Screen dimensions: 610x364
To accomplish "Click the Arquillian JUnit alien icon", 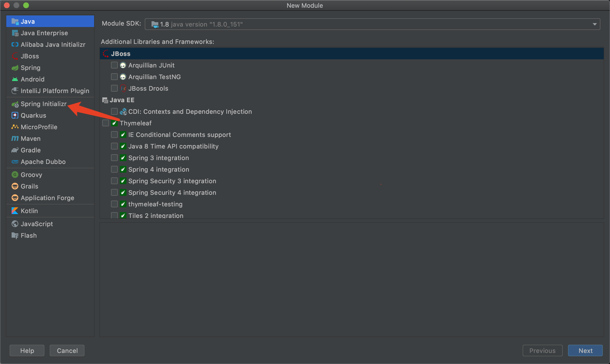I will pyautogui.click(x=123, y=65).
